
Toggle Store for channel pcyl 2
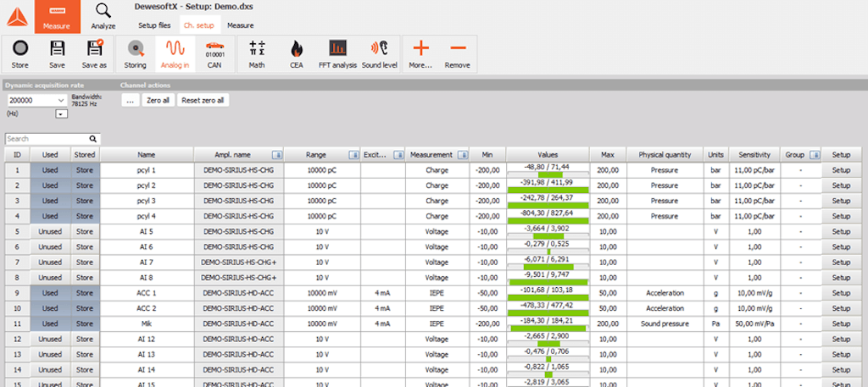tap(85, 185)
